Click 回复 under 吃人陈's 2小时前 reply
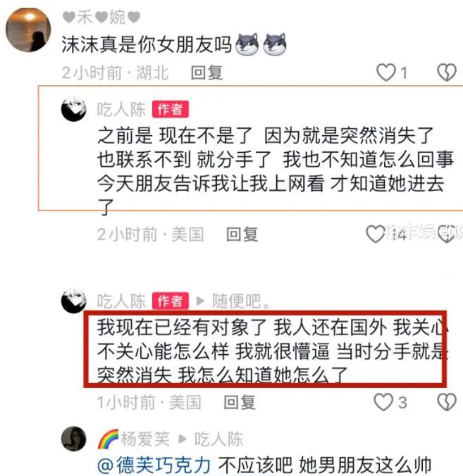The width and height of the screenshot is (463, 476). [x=242, y=234]
